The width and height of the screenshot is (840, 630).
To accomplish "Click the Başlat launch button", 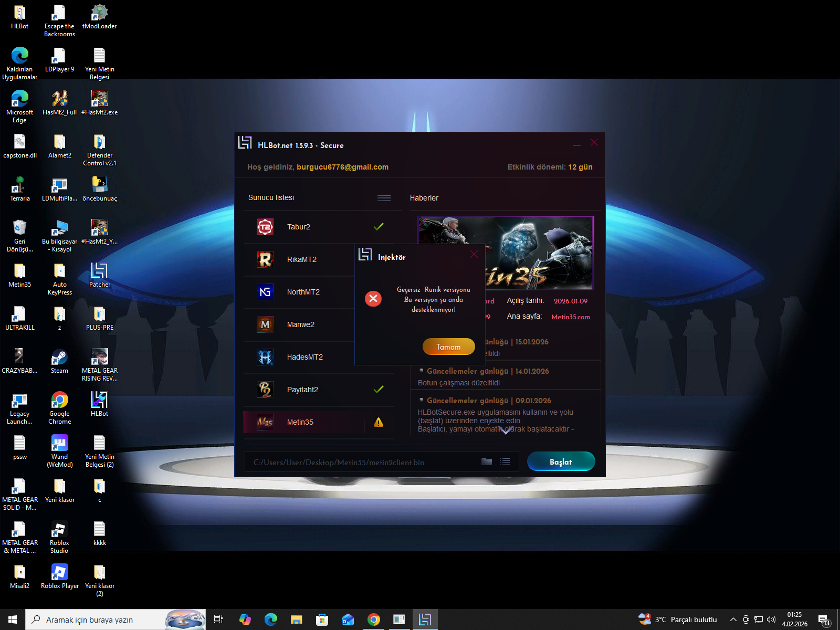I will [561, 461].
